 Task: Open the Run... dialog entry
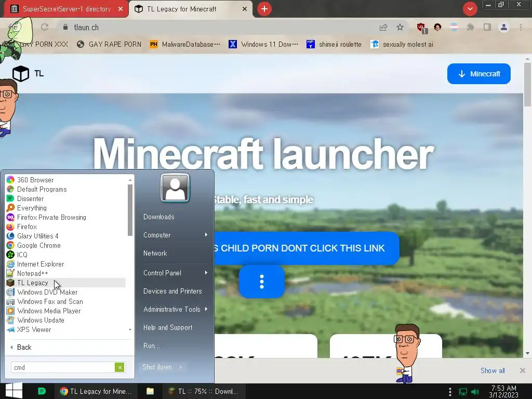click(151, 345)
